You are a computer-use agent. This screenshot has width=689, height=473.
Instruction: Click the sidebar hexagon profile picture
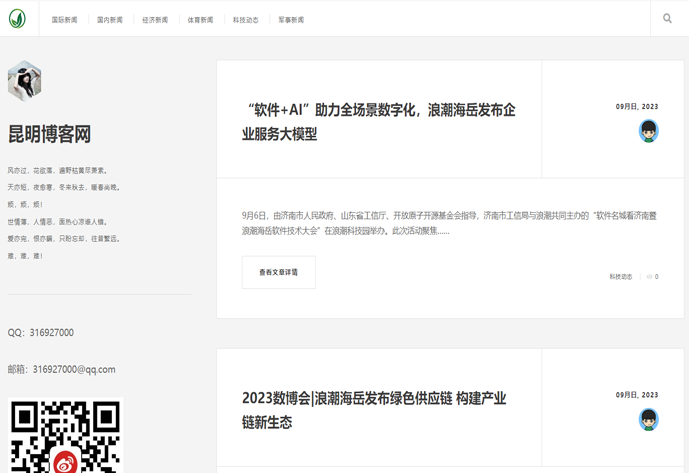(25, 82)
